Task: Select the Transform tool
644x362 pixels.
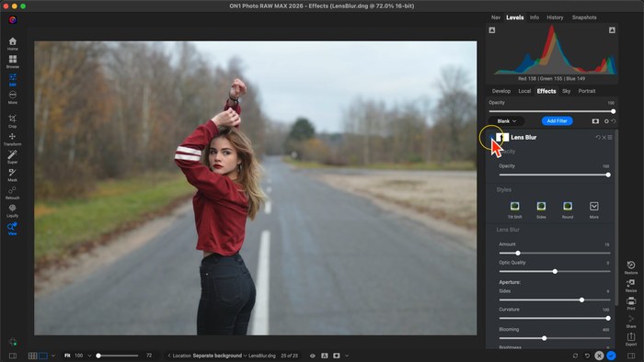Action: pyautogui.click(x=12, y=139)
